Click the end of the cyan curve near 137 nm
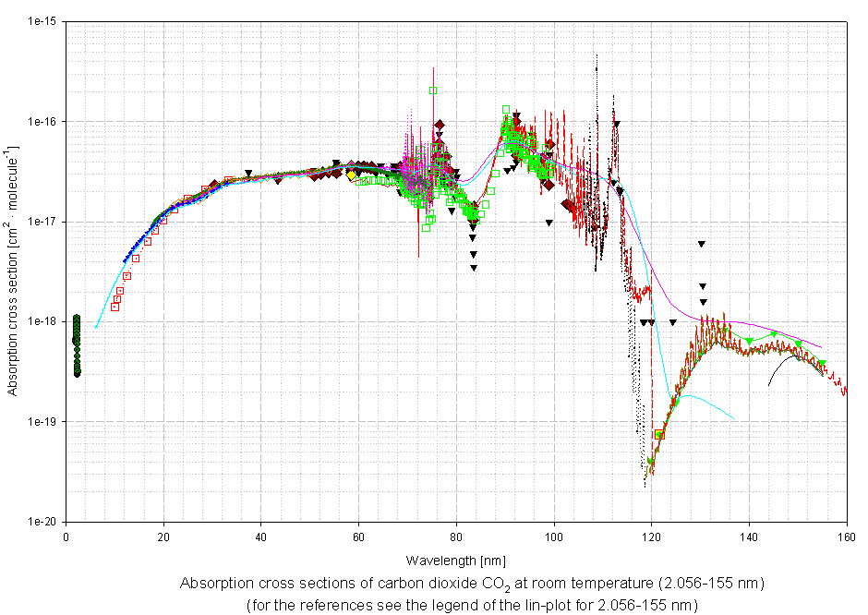Screen dimensions: 868x615 (732, 417)
